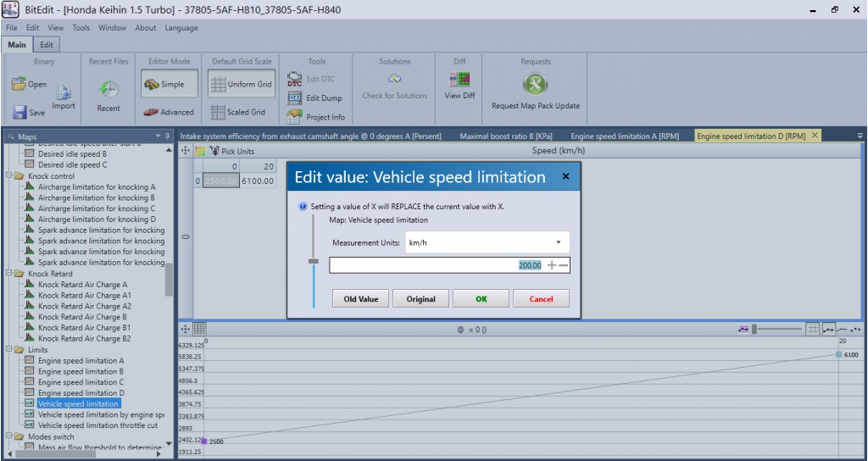868x461 pixels.
Task: Click the move-arrows icon in graph toolbar
Action: coord(186,330)
